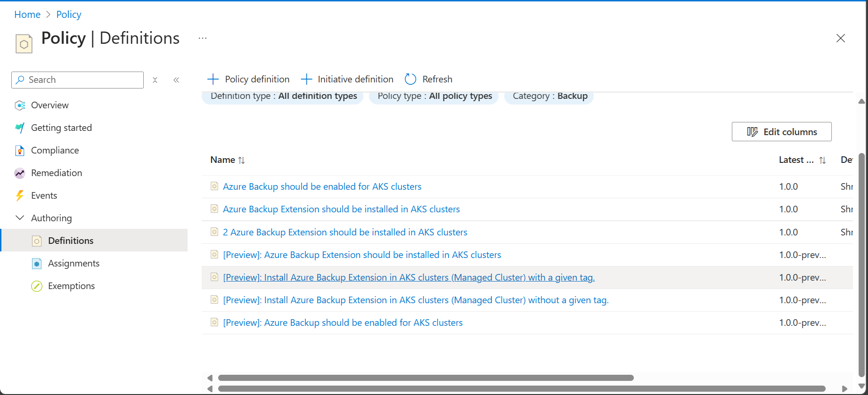Click the Assignments icon in the sidebar
This screenshot has width=868, height=395.
pos(37,264)
